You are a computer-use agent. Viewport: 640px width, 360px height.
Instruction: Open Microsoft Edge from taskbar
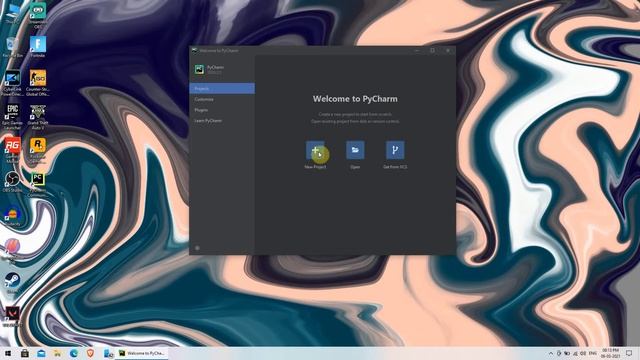point(74,353)
